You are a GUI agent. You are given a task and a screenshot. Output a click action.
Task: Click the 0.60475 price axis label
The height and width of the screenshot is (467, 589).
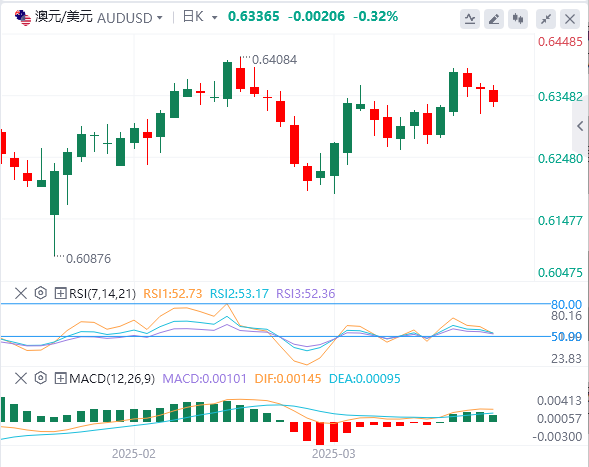point(560,272)
